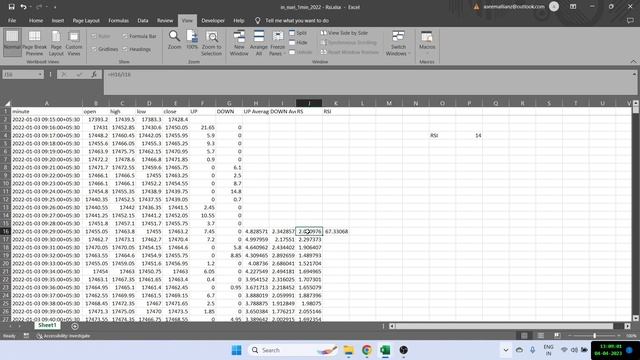Switch to Normal workbook view
Image resolution: width=640 pixels, height=360 pixels.
point(12,42)
